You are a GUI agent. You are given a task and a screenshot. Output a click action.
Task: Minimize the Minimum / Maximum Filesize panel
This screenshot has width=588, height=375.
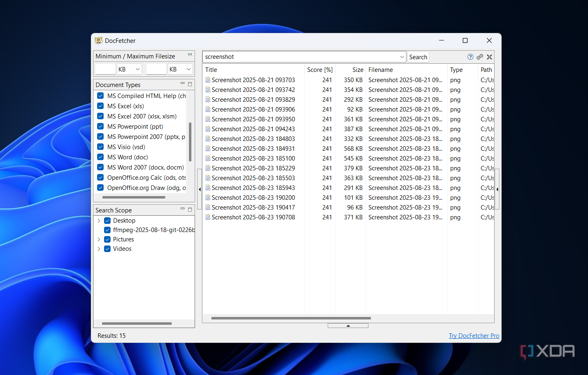pos(190,55)
